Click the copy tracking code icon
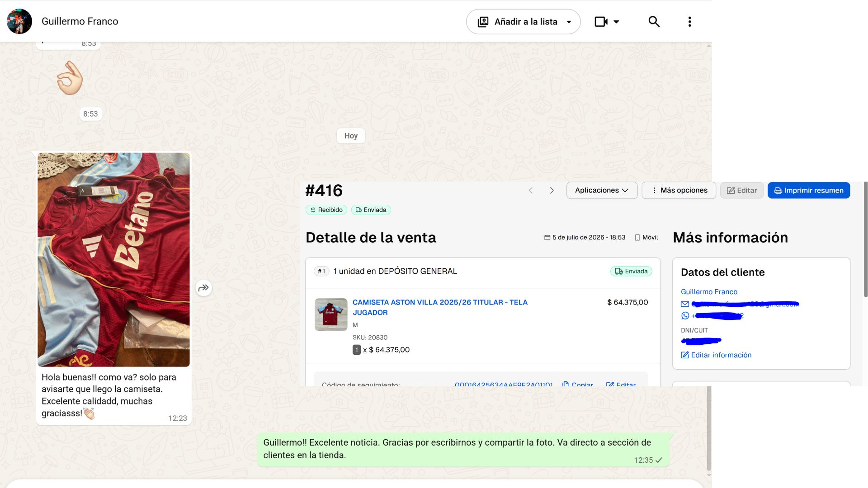The image size is (868, 488). (565, 384)
